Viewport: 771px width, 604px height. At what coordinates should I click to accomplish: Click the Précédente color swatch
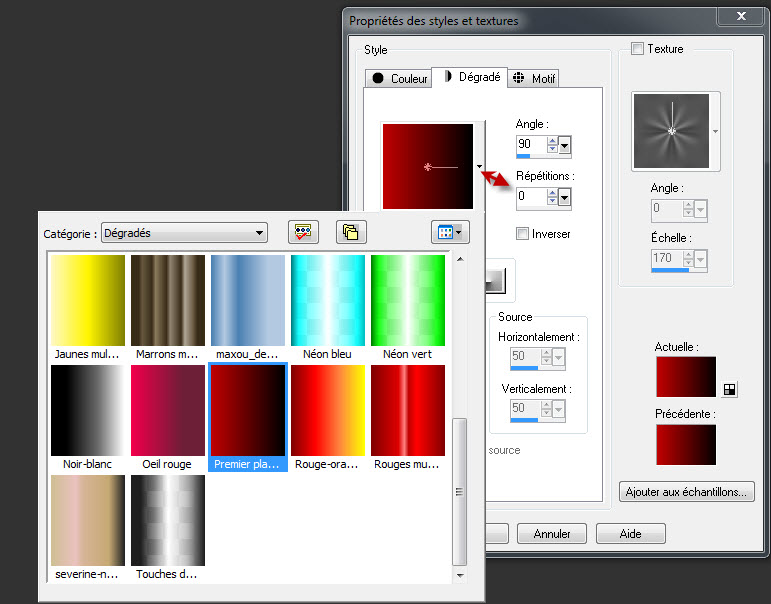click(x=685, y=444)
